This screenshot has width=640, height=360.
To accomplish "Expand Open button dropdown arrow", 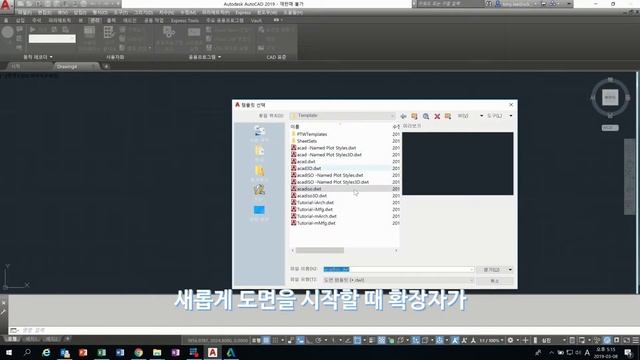I will (510, 270).
